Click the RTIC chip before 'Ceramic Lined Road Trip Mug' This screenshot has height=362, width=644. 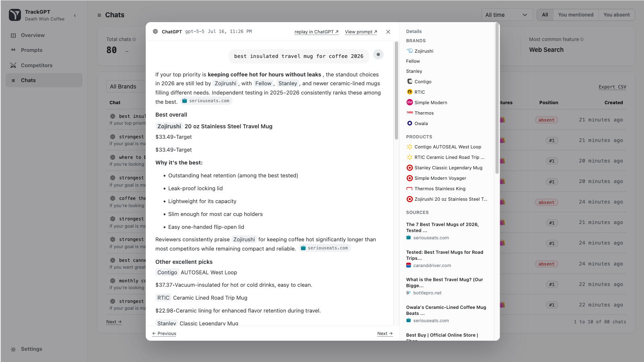pos(163,298)
